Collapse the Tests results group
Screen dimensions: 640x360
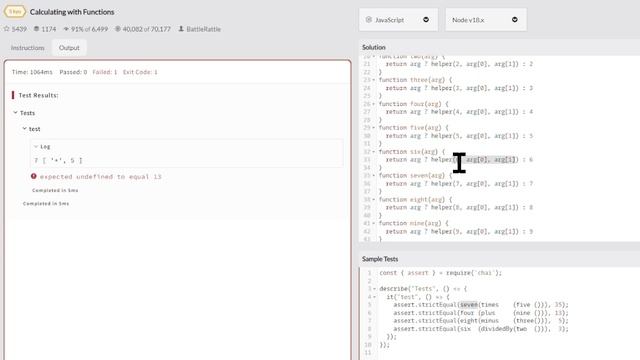tap(16, 113)
